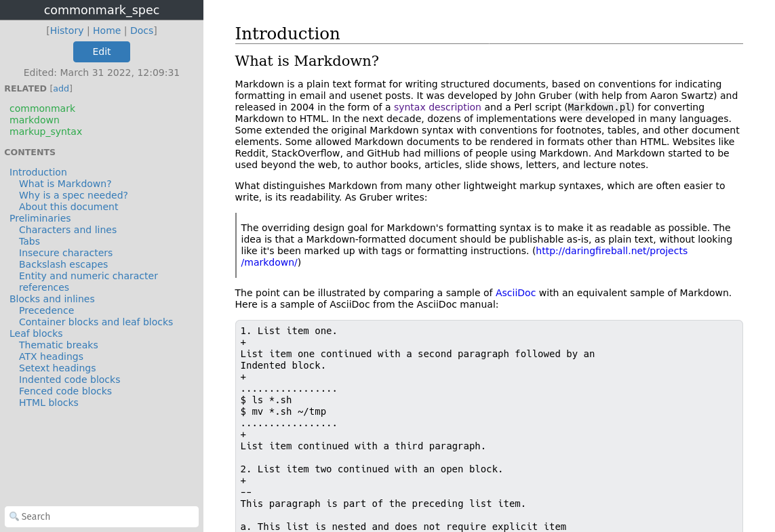Open the markup_syntax related page
This screenshot has height=532, width=775.
point(45,131)
